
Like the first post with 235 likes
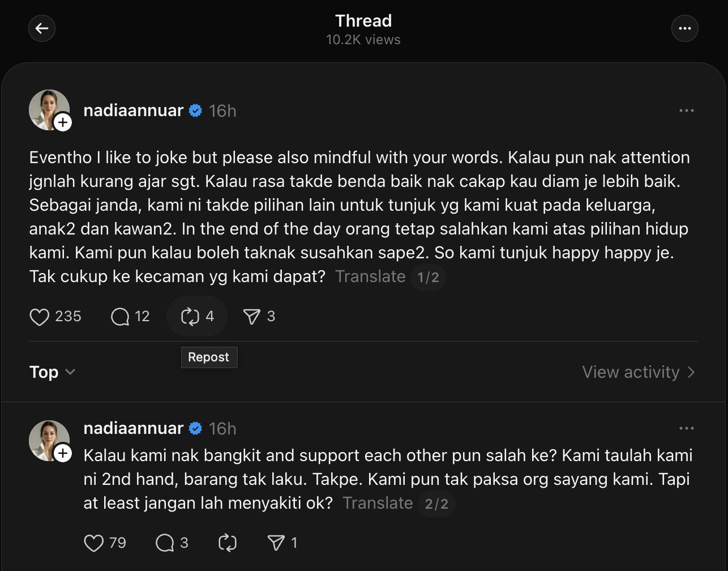click(x=40, y=317)
